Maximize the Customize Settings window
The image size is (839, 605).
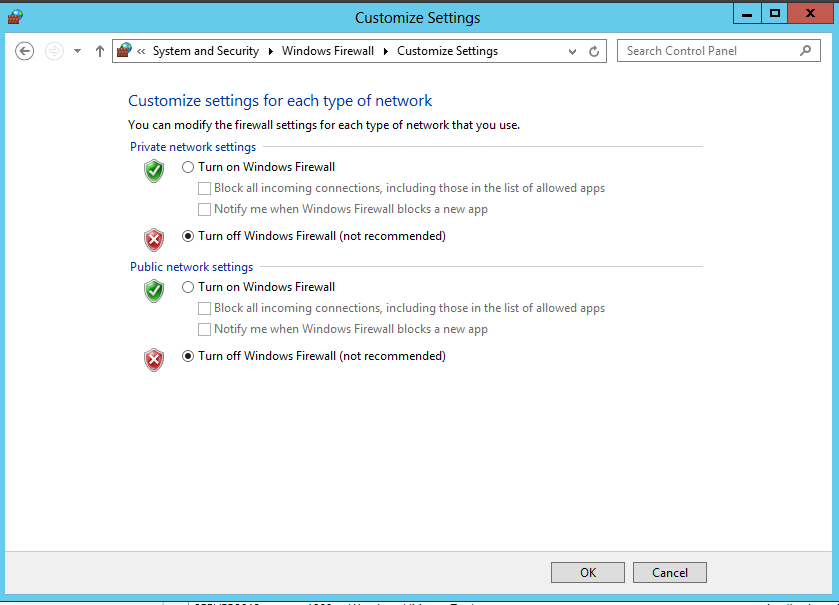point(774,14)
